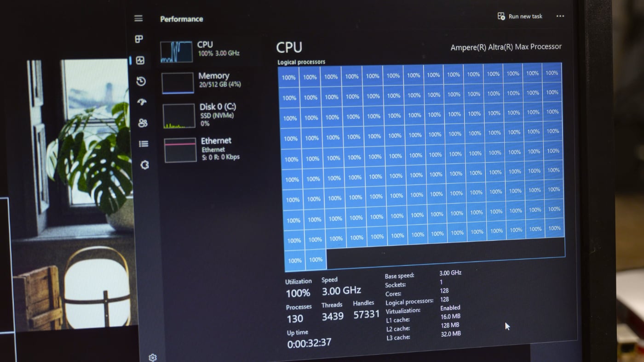Click the Sockets value 1
Screen dimensions: 644x362
[441, 282]
